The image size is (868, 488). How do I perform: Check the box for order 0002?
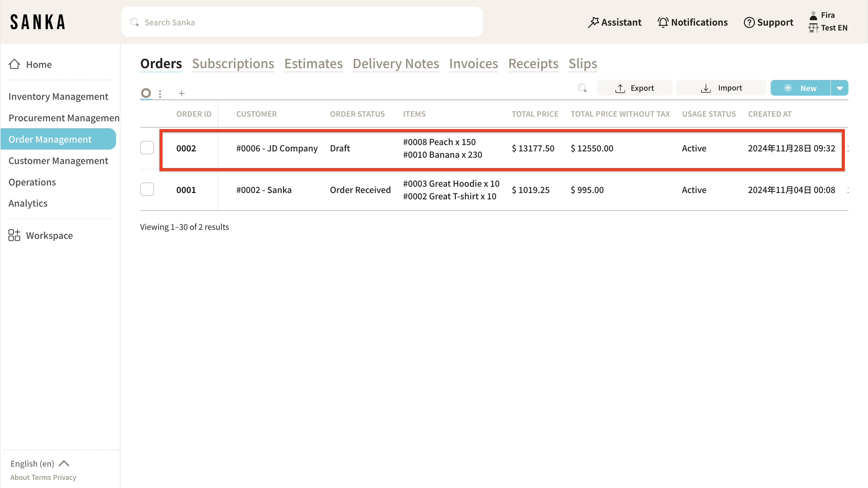pos(147,148)
